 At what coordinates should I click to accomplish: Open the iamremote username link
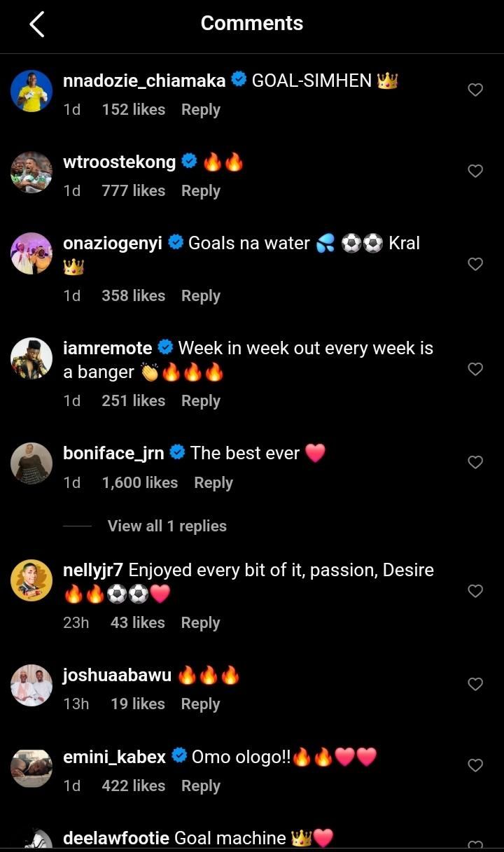tap(107, 348)
